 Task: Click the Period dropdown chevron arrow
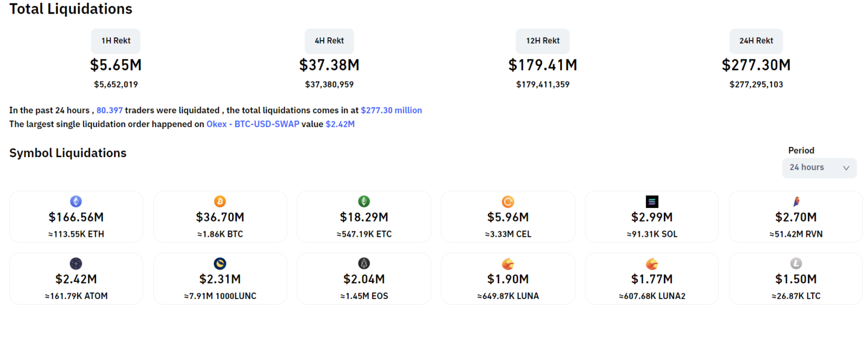846,168
